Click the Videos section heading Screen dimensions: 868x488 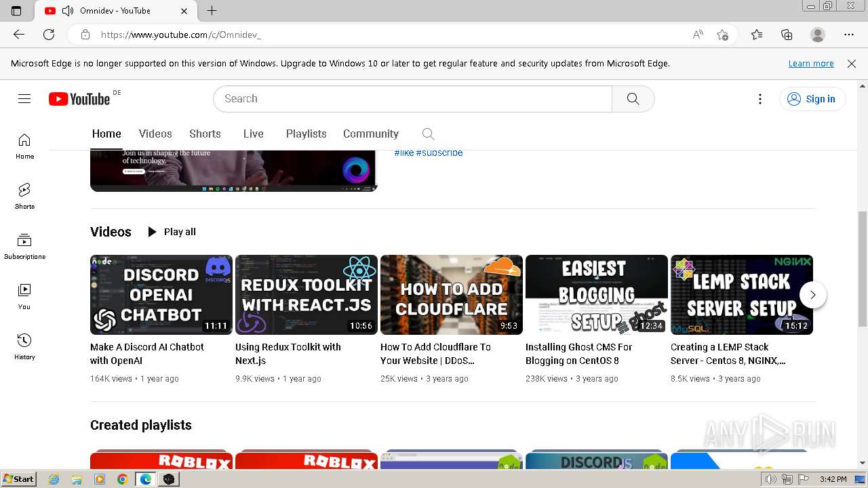[x=111, y=232]
